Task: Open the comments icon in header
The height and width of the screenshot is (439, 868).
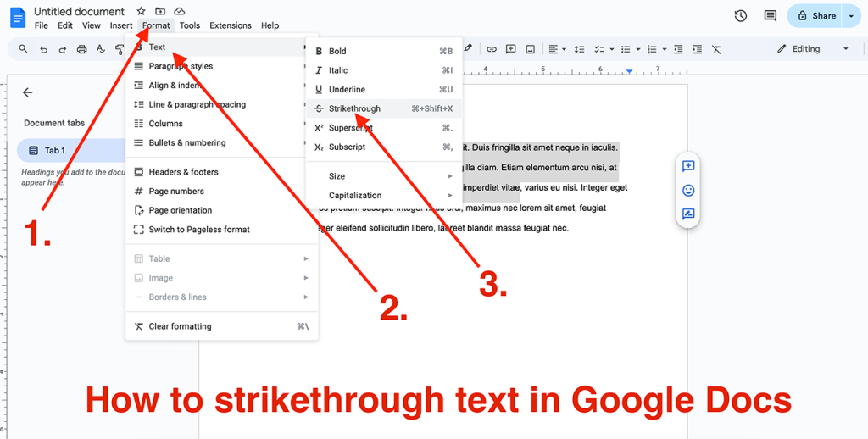Action: pyautogui.click(x=770, y=15)
